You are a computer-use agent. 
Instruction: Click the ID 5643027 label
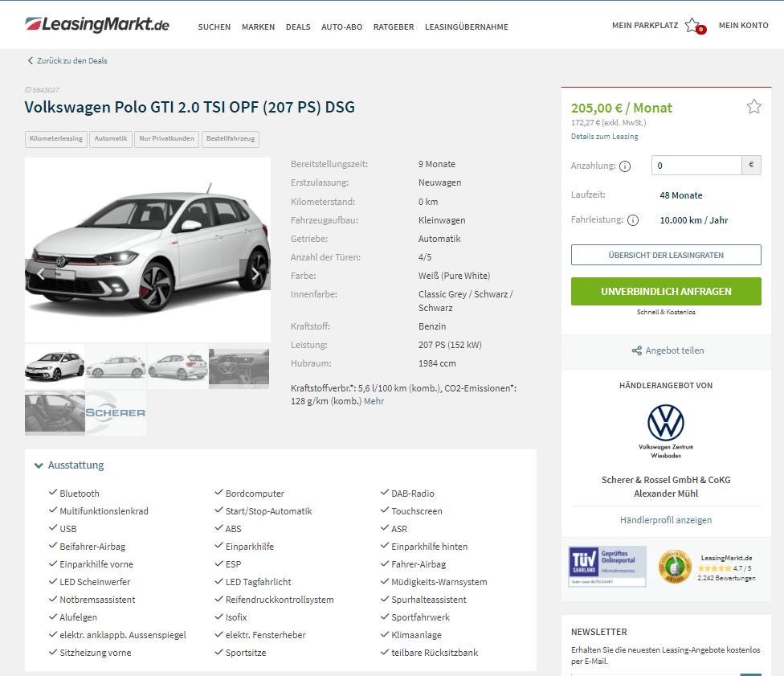pos(42,90)
